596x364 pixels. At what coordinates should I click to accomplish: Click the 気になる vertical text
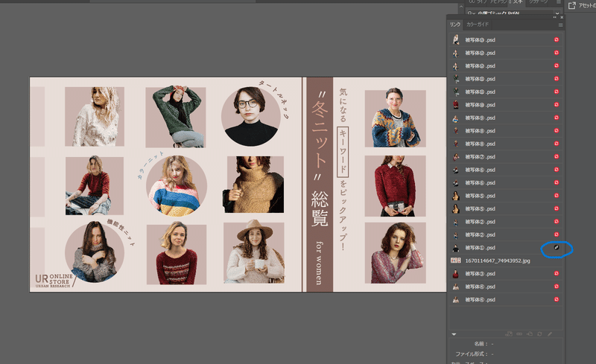point(343,105)
